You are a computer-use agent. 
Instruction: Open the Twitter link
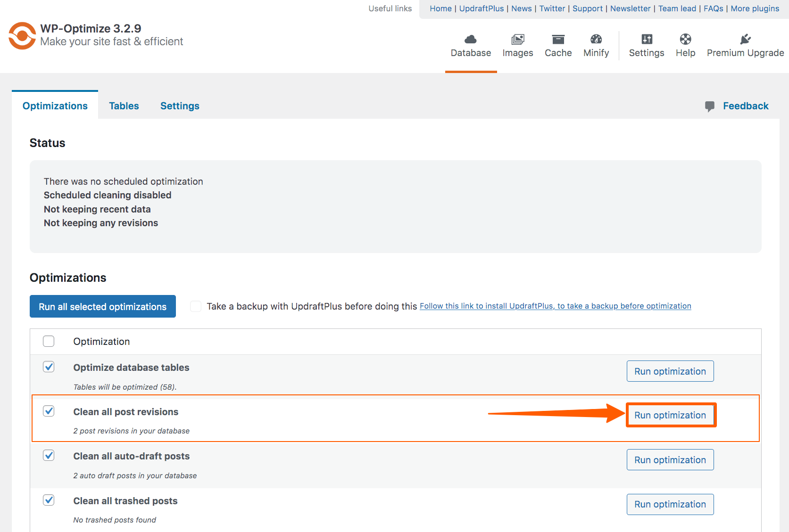pyautogui.click(x=552, y=8)
